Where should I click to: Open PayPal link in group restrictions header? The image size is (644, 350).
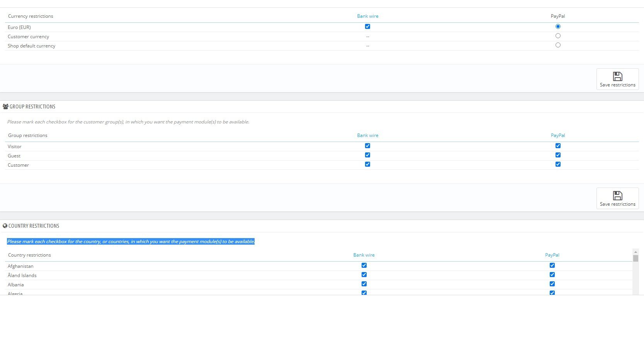pyautogui.click(x=558, y=135)
